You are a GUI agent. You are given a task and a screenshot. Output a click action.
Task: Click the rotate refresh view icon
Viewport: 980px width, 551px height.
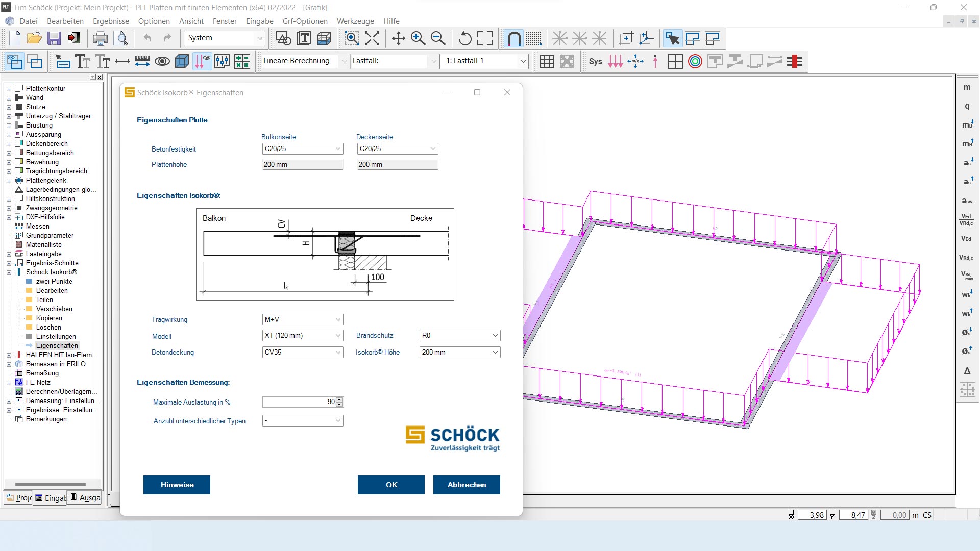pos(465,38)
